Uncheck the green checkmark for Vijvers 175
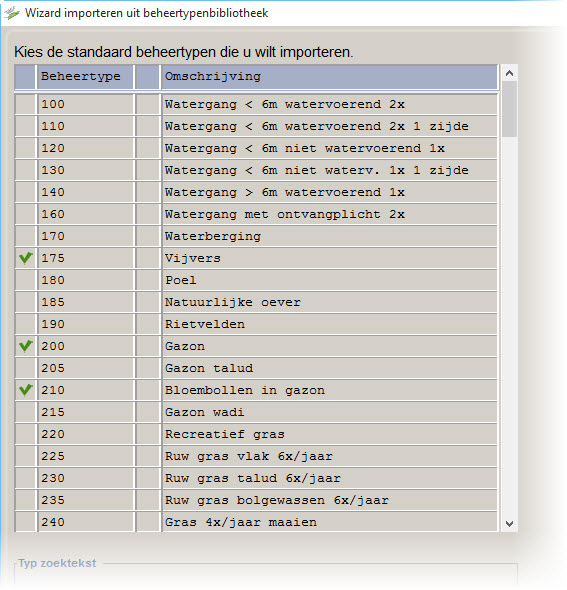The height and width of the screenshot is (590, 567). tap(25, 258)
